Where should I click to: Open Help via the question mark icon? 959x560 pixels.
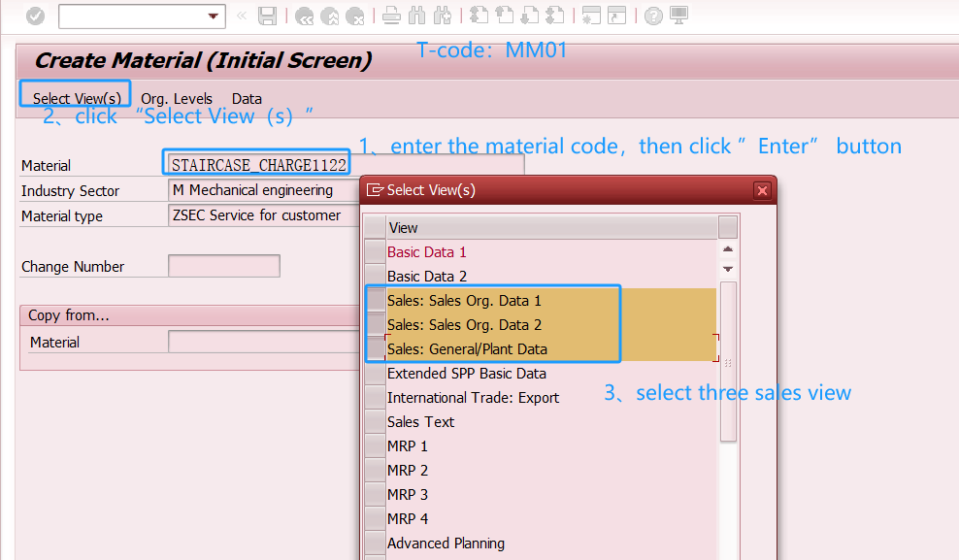pos(653,16)
